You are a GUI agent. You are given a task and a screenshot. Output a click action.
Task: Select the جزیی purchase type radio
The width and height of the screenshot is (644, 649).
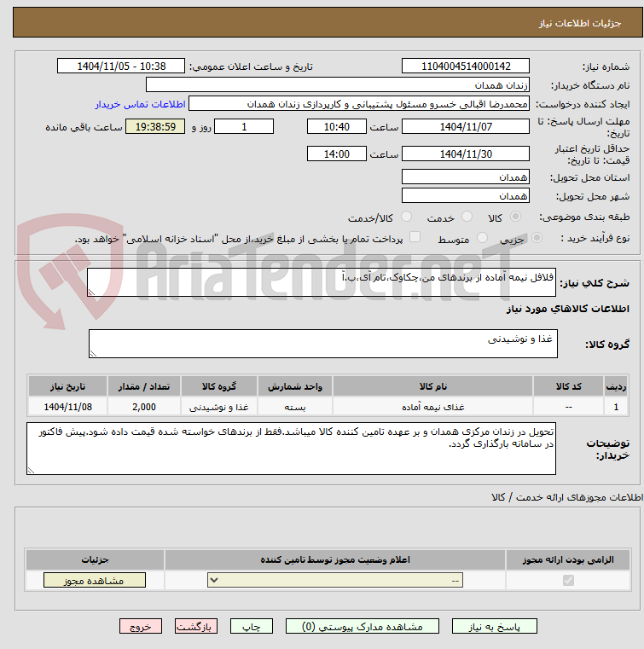point(537,238)
